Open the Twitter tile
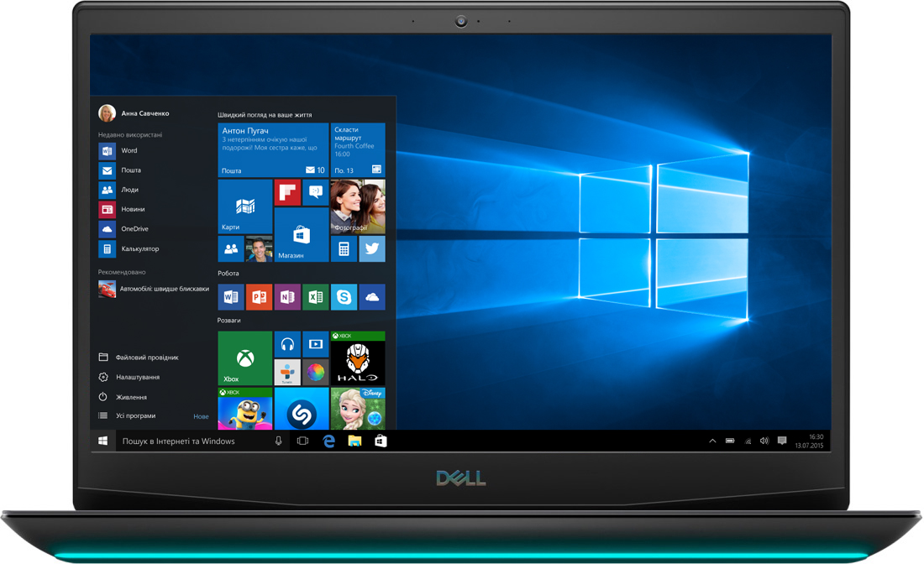Screen dimensions: 924x564 tap(372, 248)
